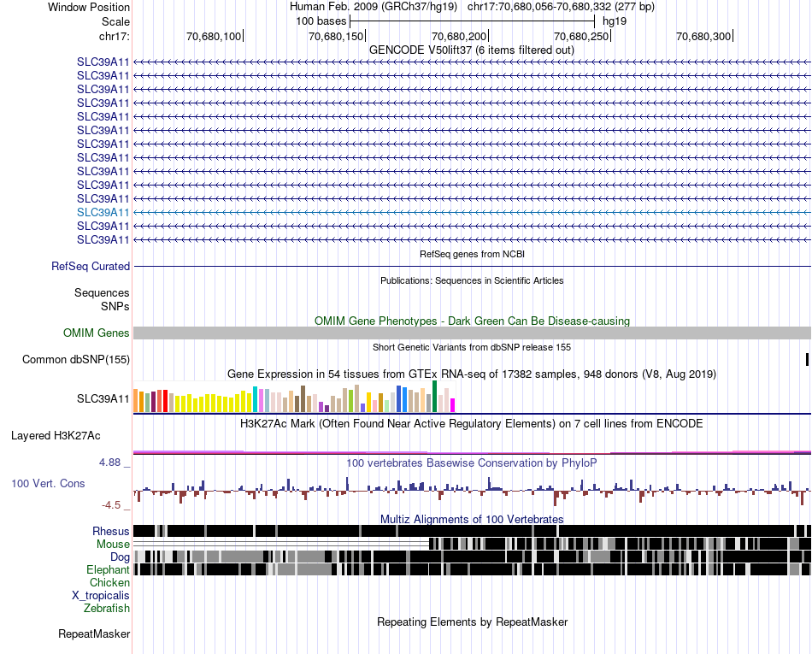The width and height of the screenshot is (812, 654).
Task: Select the Mouse alignment row label
Action: (113, 545)
